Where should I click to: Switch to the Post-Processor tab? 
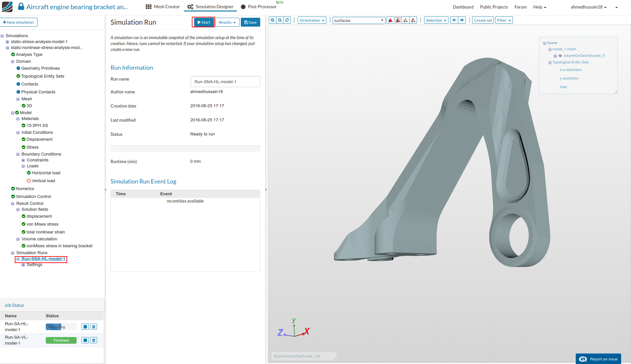[259, 7]
